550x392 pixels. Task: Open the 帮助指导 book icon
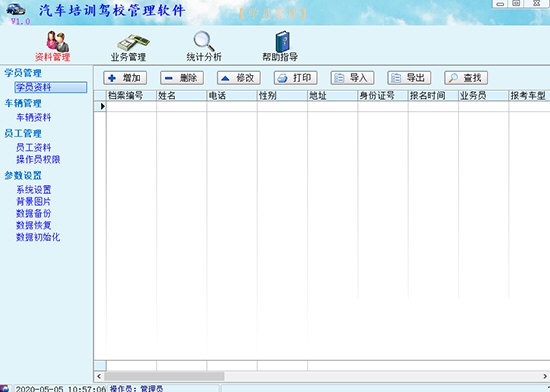point(282,41)
